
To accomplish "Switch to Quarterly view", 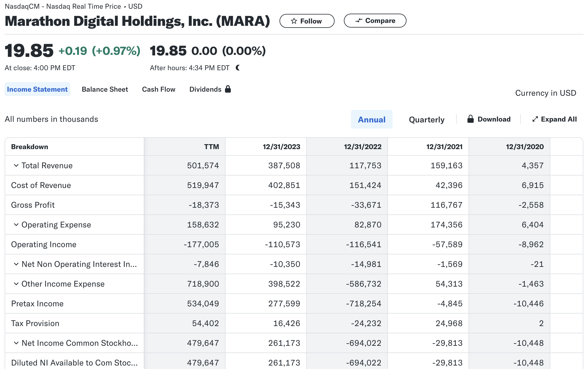I will [x=427, y=120].
